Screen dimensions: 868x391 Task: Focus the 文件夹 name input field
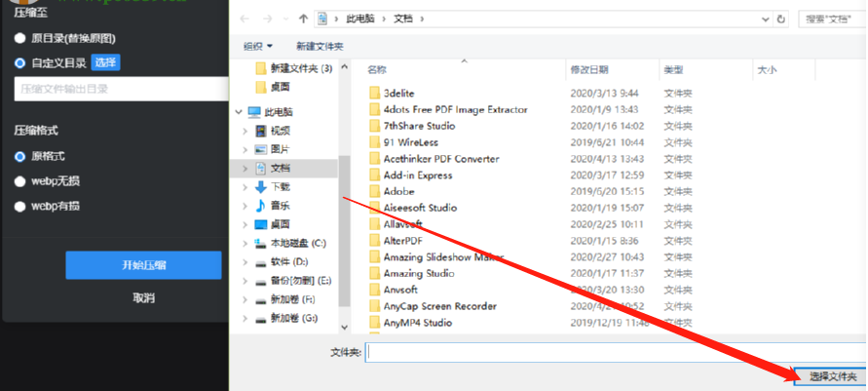pos(616,352)
